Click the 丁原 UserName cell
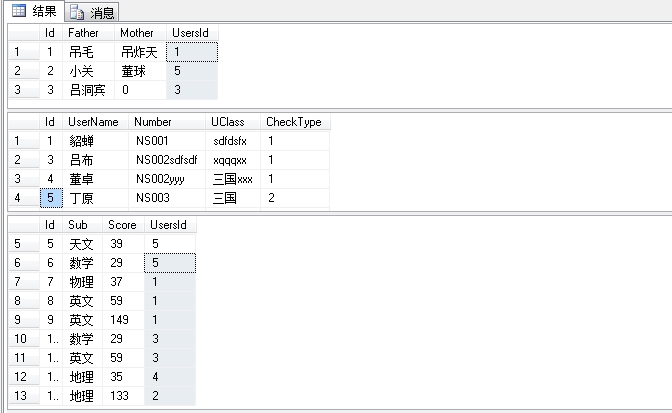This screenshot has height=413, width=672. [95, 198]
